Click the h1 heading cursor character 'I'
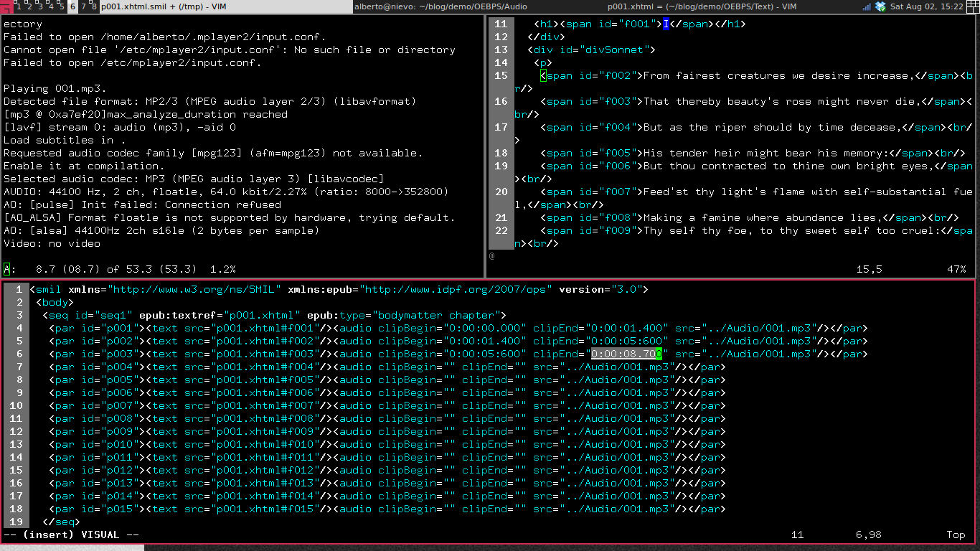The width and height of the screenshot is (980, 551). 665,24
